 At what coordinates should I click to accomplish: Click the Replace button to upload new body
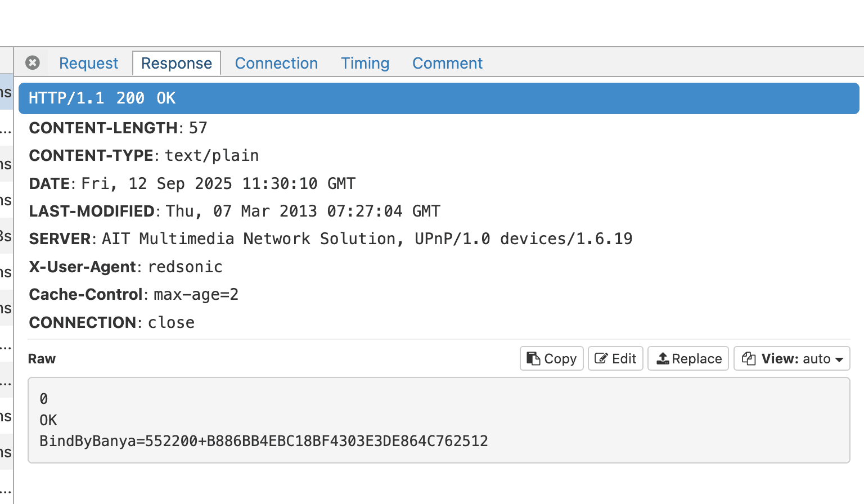coord(688,358)
